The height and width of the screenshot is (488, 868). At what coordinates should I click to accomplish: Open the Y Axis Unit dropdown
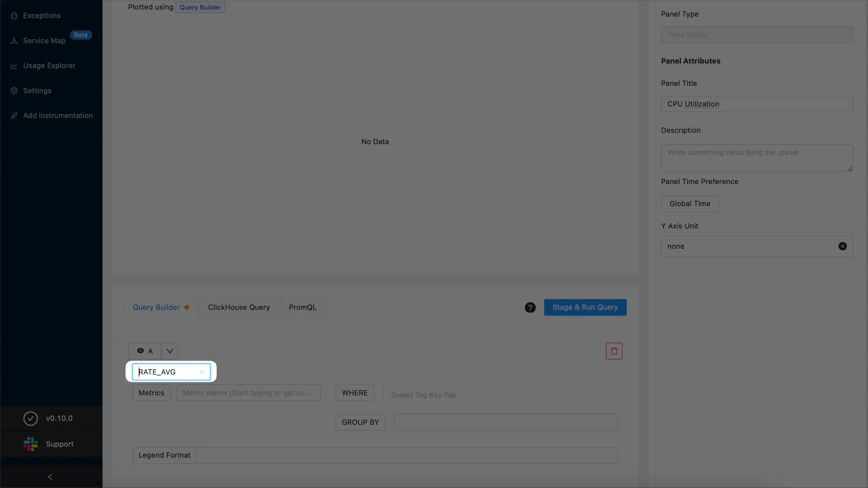click(x=757, y=246)
